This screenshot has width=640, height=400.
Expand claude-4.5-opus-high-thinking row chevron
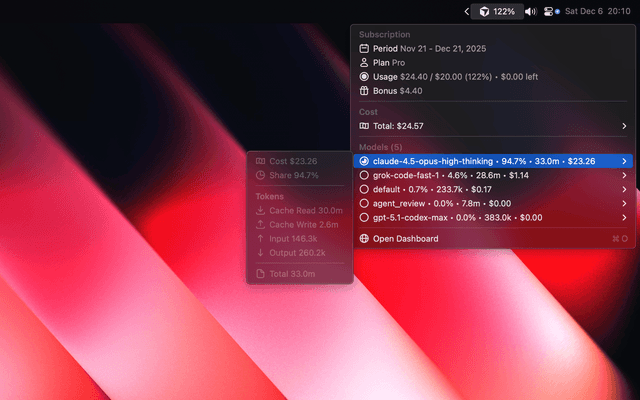coord(624,161)
